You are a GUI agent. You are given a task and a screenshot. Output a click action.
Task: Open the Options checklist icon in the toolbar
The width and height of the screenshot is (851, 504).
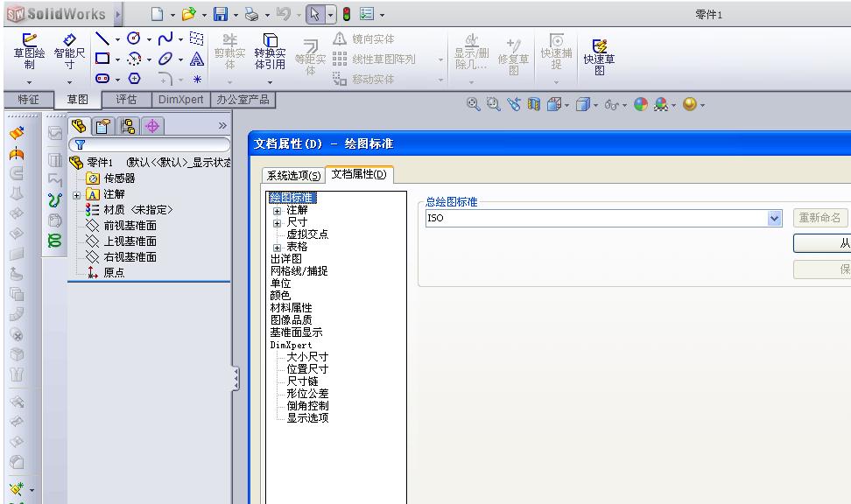[x=367, y=14]
